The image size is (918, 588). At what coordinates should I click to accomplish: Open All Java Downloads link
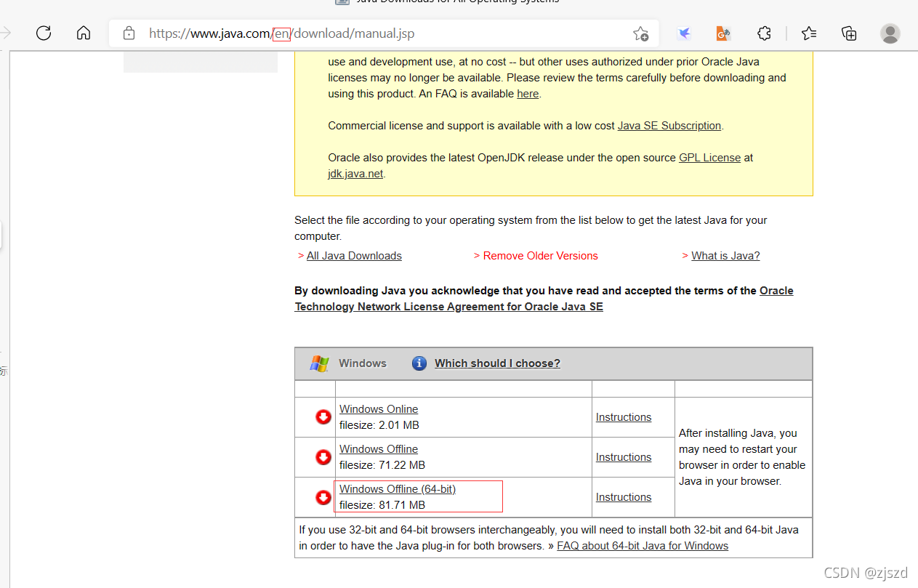[x=354, y=256]
